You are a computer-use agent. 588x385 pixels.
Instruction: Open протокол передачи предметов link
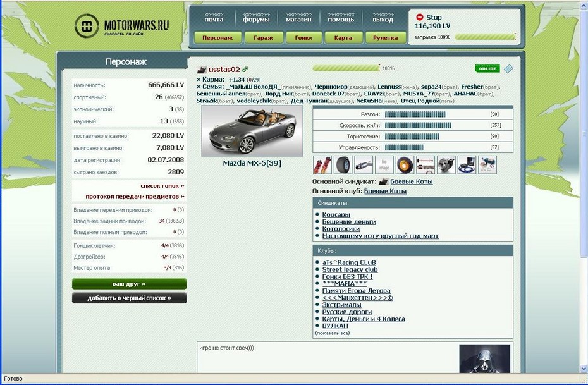coord(135,197)
